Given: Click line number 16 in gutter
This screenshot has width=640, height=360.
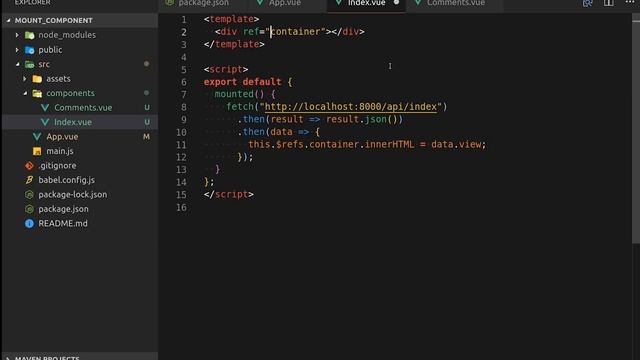Looking at the screenshot, I should [x=181, y=208].
